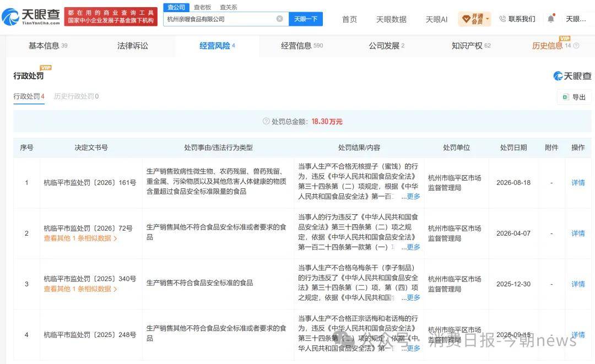Click the 天眼一下 search button
The image size is (595, 364).
click(305, 19)
